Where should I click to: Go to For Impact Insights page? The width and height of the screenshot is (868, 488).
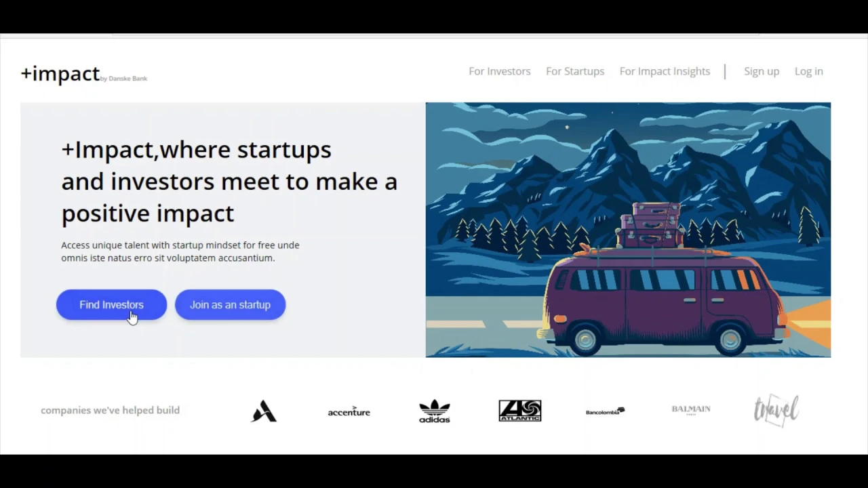[x=665, y=71]
